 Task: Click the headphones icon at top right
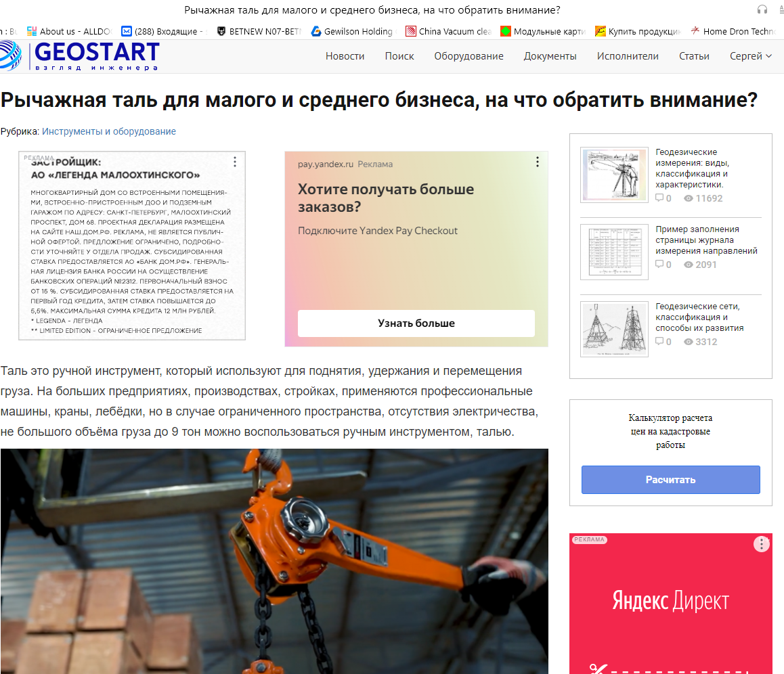[x=762, y=9]
